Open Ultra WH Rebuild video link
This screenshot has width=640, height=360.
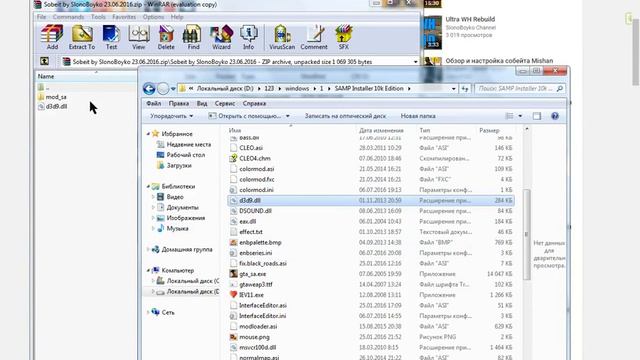coord(470,19)
